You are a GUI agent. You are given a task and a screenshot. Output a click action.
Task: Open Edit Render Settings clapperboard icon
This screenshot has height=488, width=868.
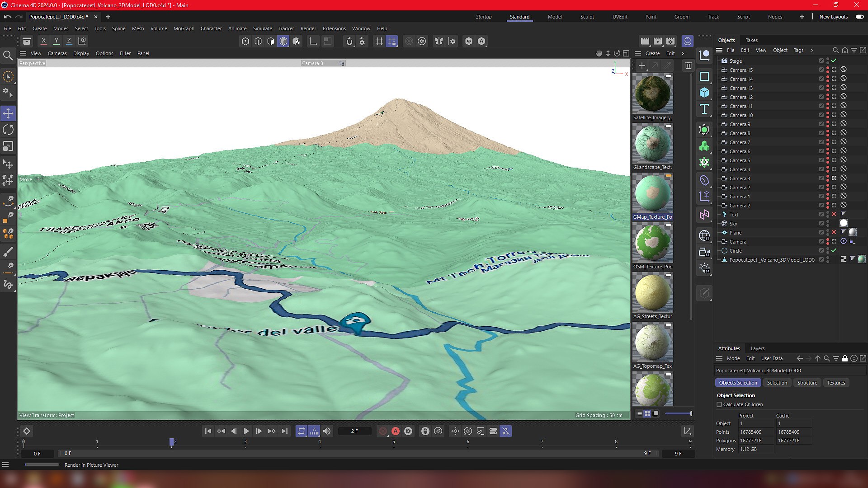(670, 41)
